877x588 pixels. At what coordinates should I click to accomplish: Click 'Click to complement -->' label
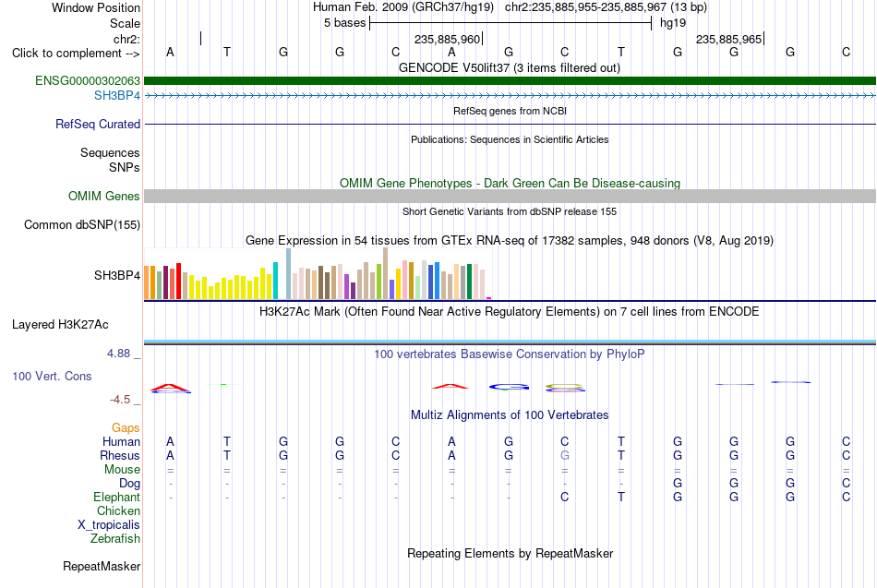76,54
